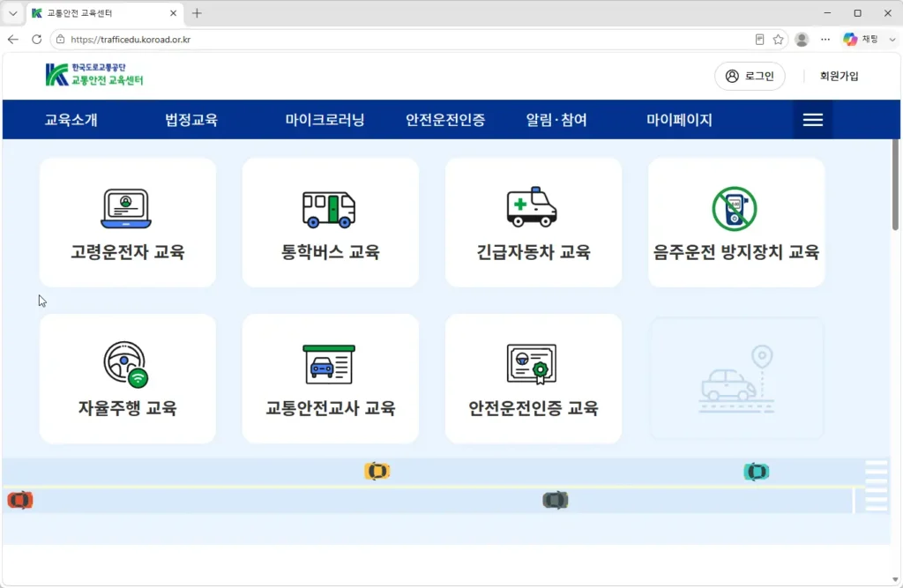903x588 pixels.
Task: Open the 고령운전자 교육 laptop icon
Action: [126, 208]
